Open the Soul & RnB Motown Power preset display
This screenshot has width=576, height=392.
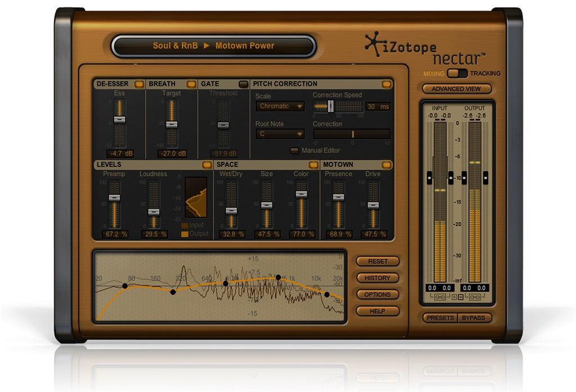pos(213,46)
